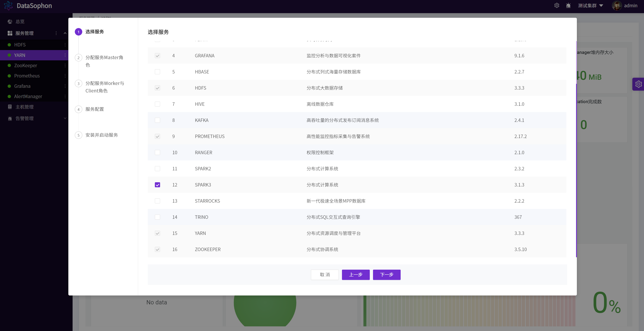Click the ZOOKEEPER version 3.5.10 cell
Viewport: 644px width, 331px height.
[x=520, y=249]
